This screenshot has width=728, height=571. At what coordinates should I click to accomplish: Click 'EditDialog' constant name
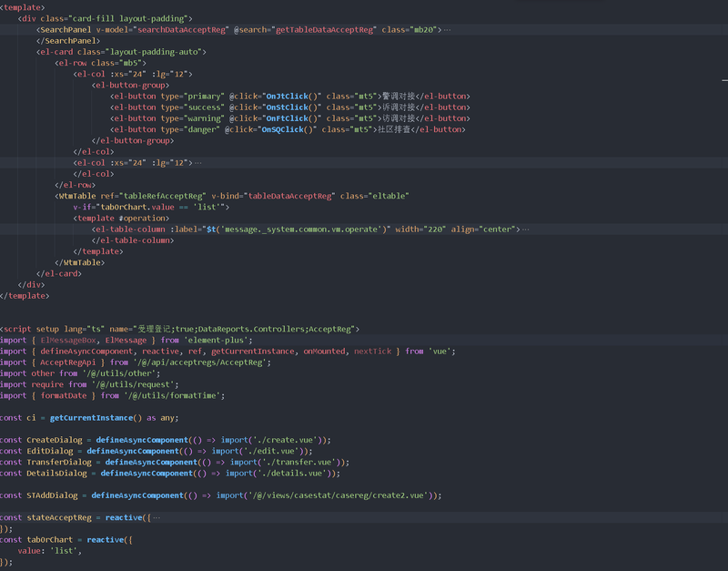tap(50, 451)
